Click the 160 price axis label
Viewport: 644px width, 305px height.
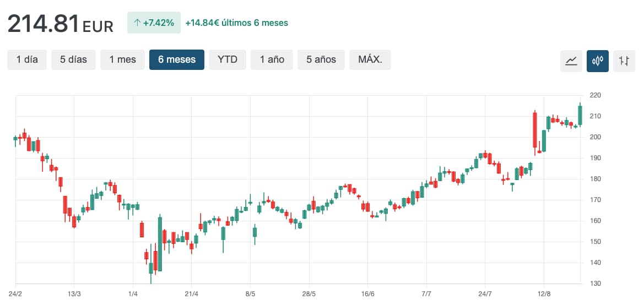(x=595, y=221)
